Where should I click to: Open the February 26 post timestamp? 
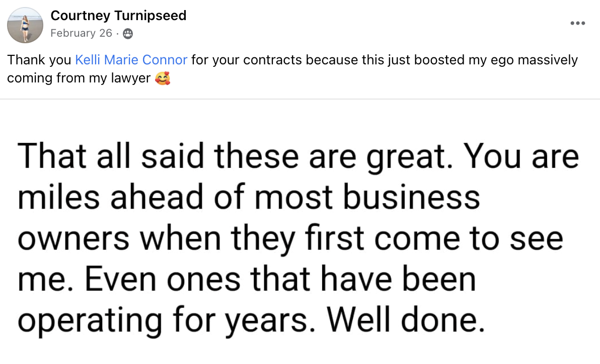(x=81, y=33)
